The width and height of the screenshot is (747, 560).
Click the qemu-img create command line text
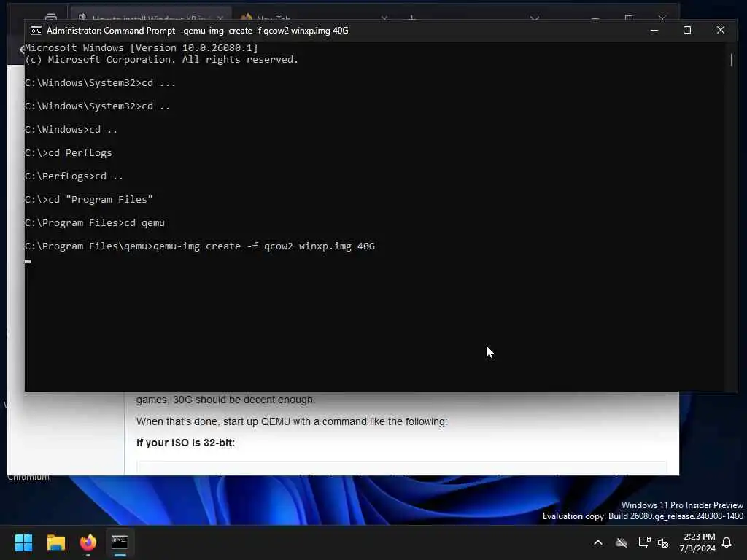click(x=200, y=246)
